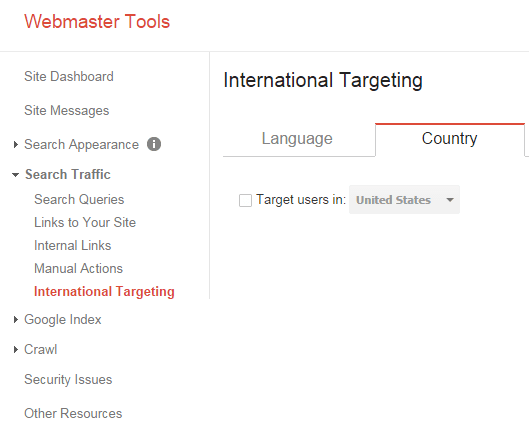Collapse the Search Traffic section arrow
The width and height of the screenshot is (529, 441).
pos(16,175)
